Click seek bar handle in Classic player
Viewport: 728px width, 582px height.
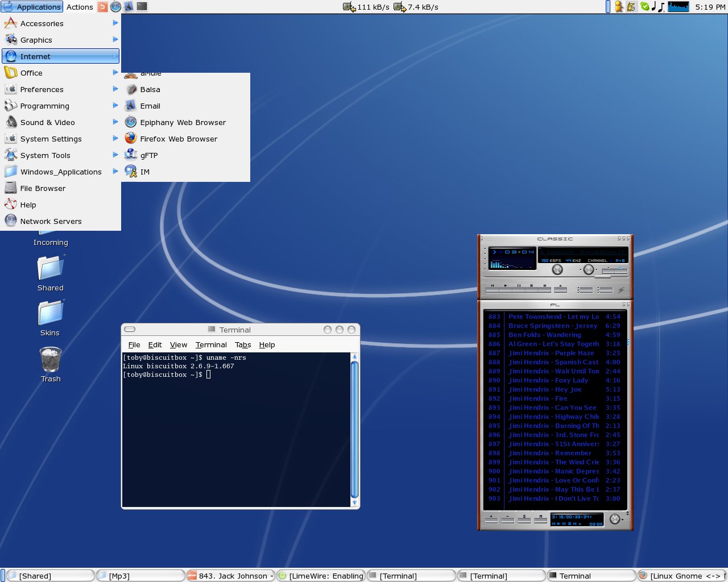pos(602,277)
